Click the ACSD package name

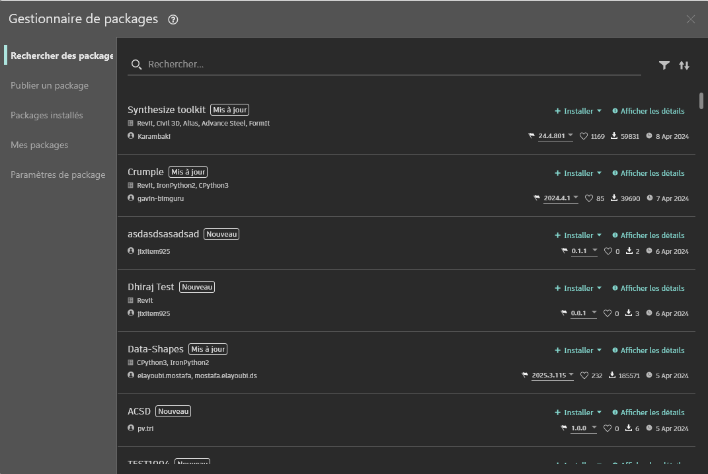(139, 411)
